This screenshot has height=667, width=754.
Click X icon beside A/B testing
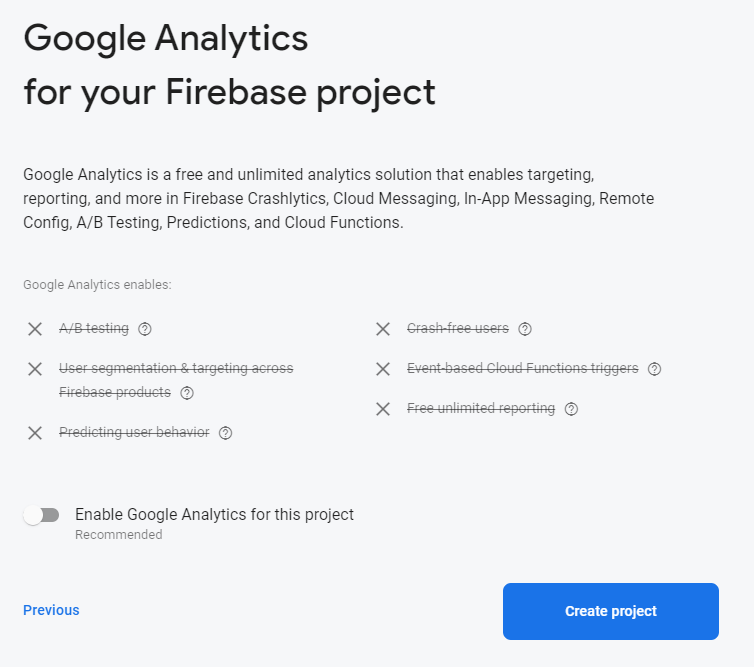[35, 329]
